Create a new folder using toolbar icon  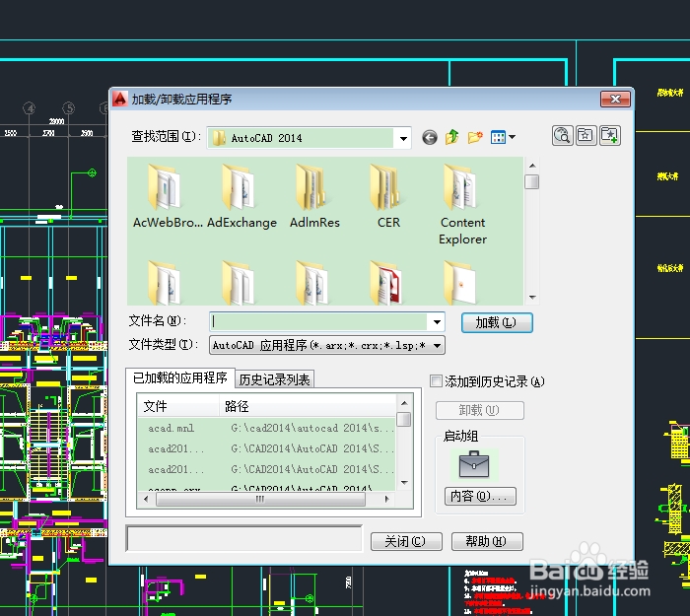[475, 138]
